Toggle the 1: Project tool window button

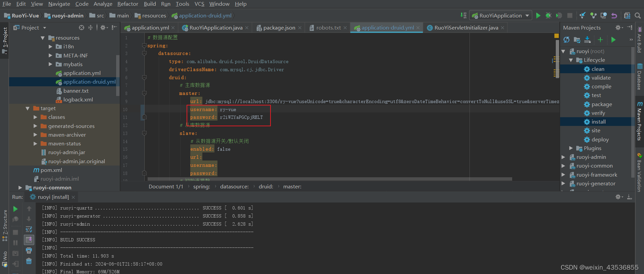click(5, 40)
